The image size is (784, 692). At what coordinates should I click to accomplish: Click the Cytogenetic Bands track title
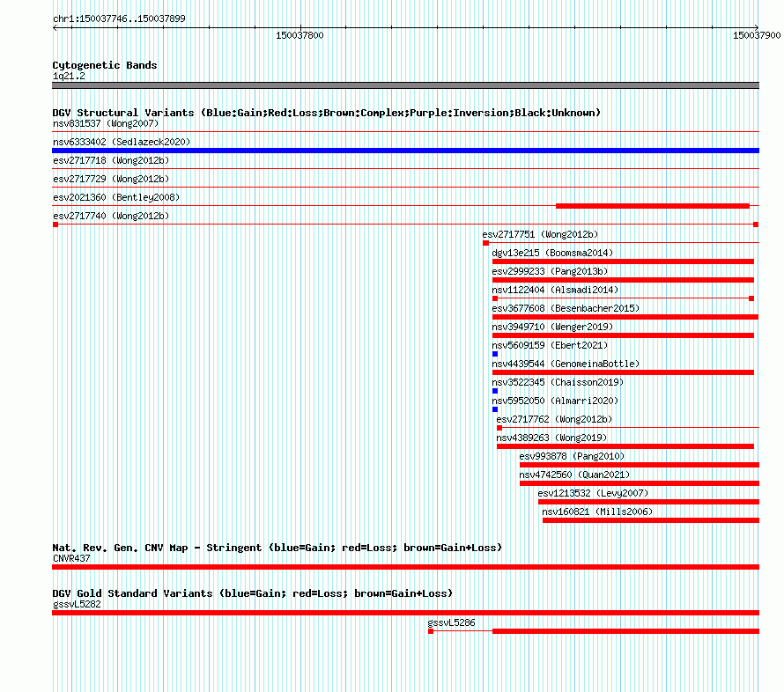pyautogui.click(x=105, y=65)
